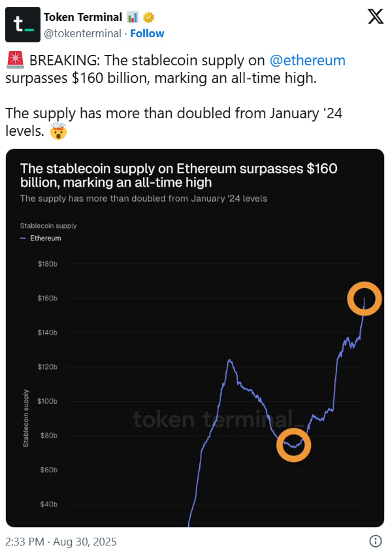Click the orange circle marking the all-time high
The height and width of the screenshot is (554, 392).
click(x=364, y=298)
